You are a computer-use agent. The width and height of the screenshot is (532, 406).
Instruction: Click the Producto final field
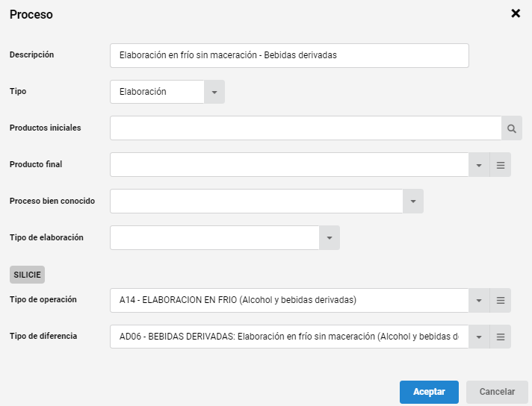tap(289, 165)
